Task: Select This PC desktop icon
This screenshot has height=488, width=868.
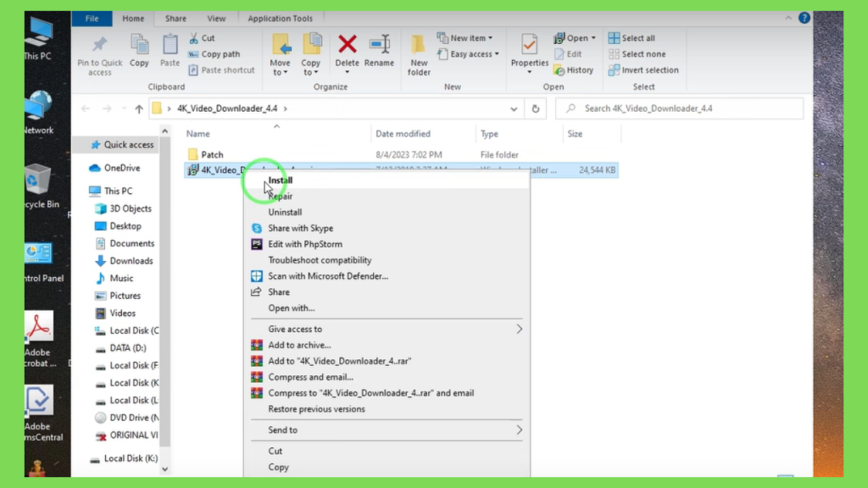Action: [x=38, y=37]
